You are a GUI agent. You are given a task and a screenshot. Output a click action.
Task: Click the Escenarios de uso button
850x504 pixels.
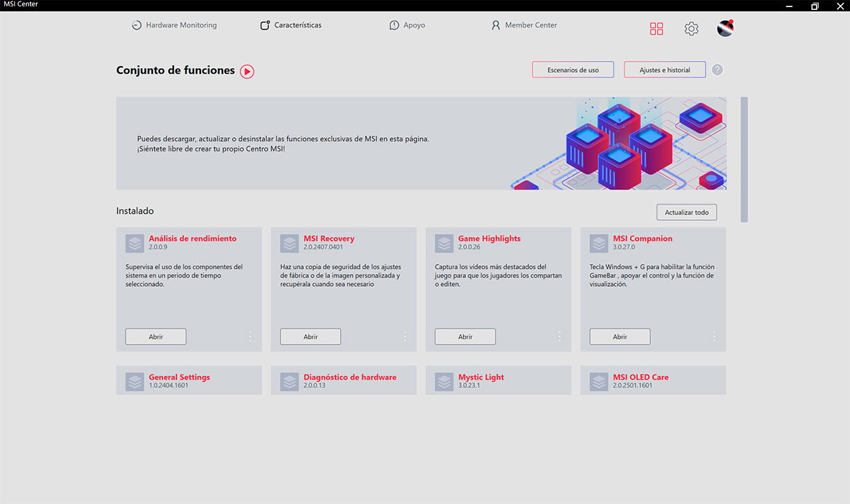click(x=573, y=70)
